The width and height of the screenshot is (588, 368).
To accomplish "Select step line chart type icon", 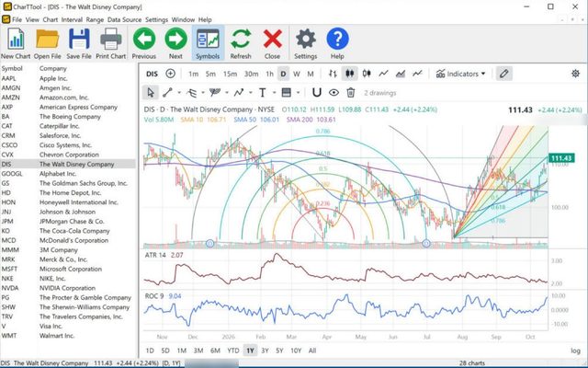I will pos(417,74).
